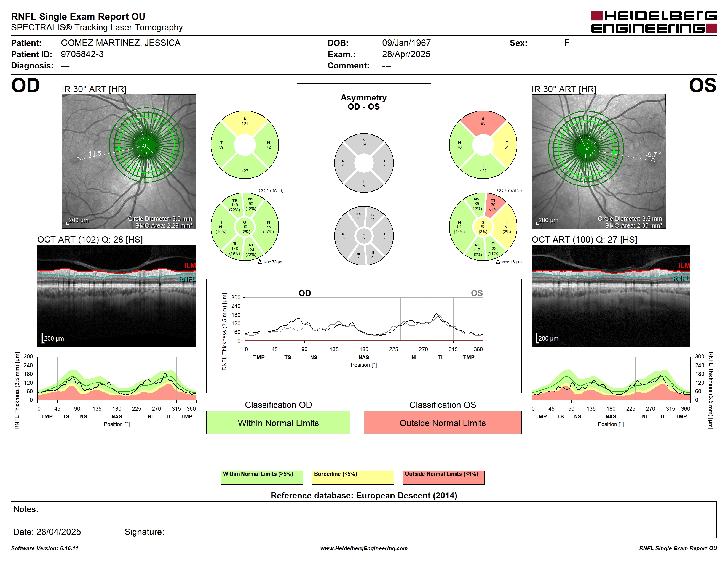This screenshot has width=728, height=563.
Task: Open the OD OCT ART B-scan image
Action: 117,296
